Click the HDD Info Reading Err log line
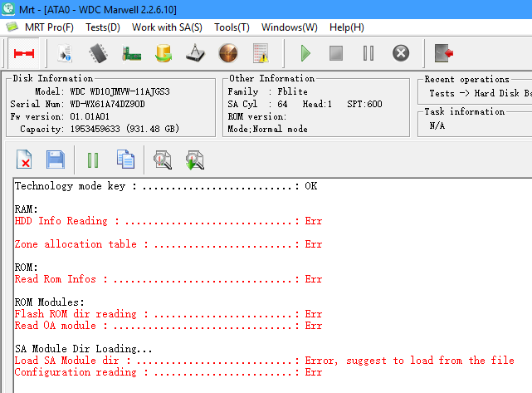 [168, 221]
